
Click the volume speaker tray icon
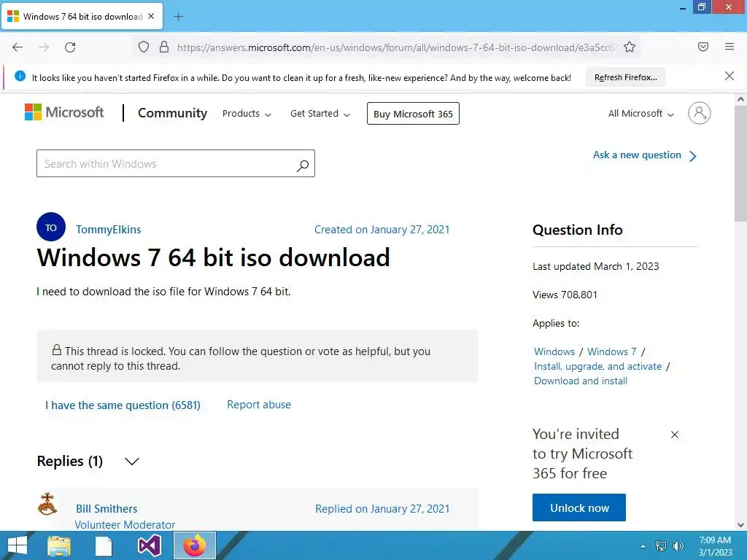678,545
